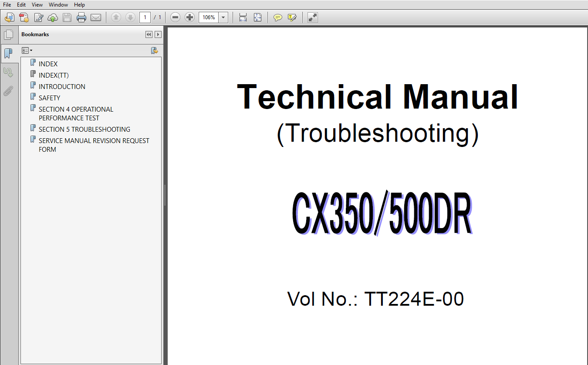Zoom out with minus button
The height and width of the screenshot is (365, 588).
coord(175,17)
